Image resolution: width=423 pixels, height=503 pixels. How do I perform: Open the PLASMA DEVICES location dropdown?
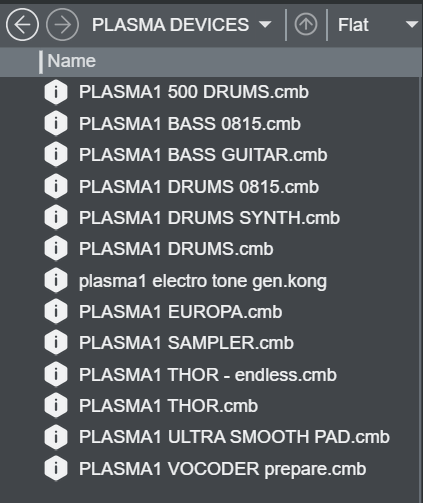click(x=182, y=25)
